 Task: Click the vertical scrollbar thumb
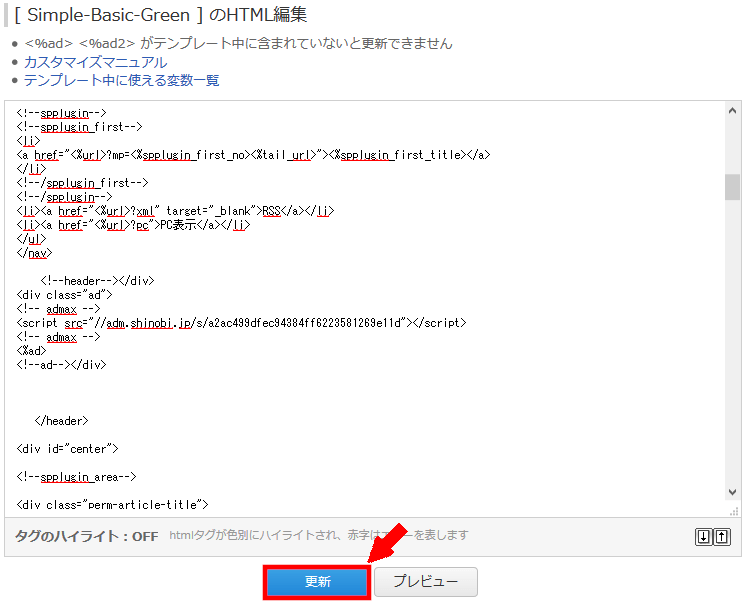[x=732, y=187]
